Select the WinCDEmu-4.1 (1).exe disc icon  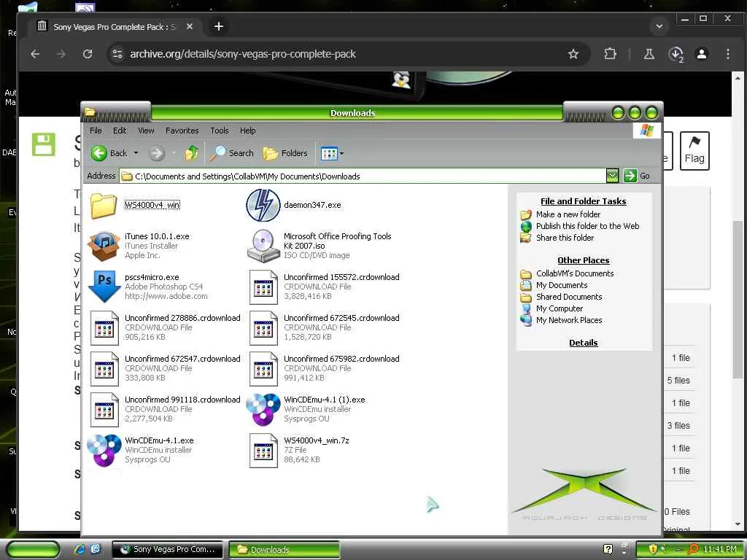pos(263,409)
